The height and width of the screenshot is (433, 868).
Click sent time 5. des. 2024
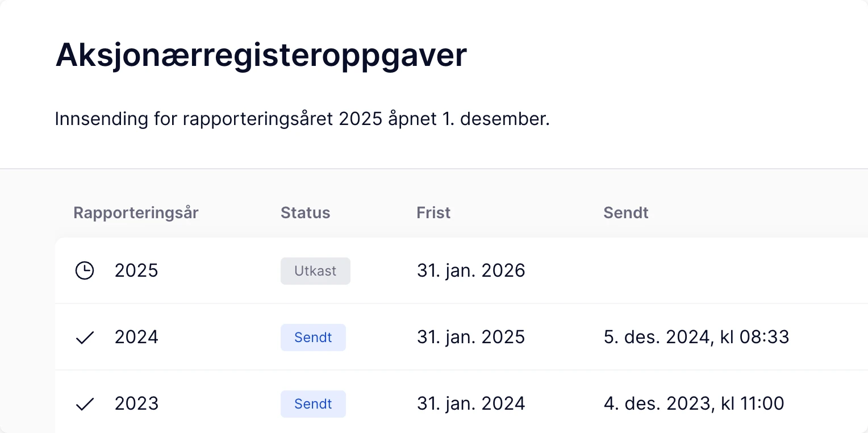pos(696,338)
